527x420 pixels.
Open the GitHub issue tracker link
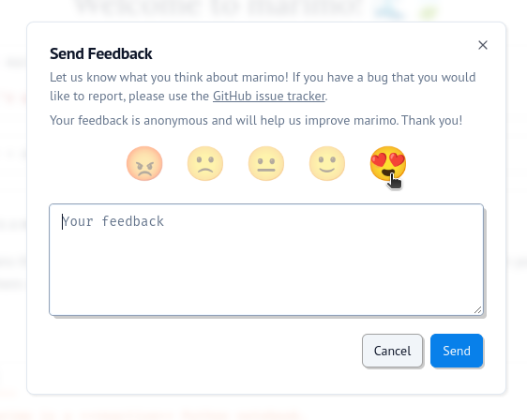pos(269,97)
